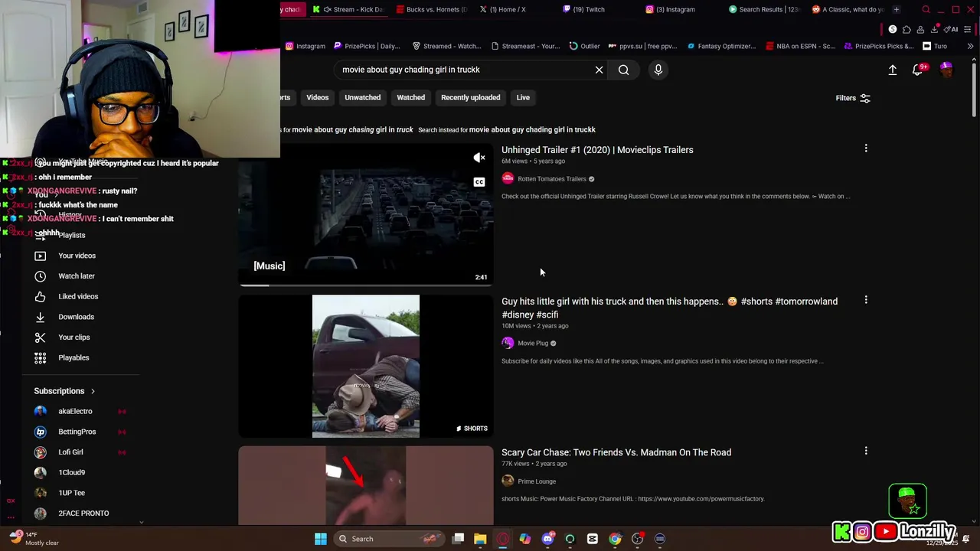Switch to the Search Results browser tab
This screenshot has width=980, height=551.
coord(764,9)
